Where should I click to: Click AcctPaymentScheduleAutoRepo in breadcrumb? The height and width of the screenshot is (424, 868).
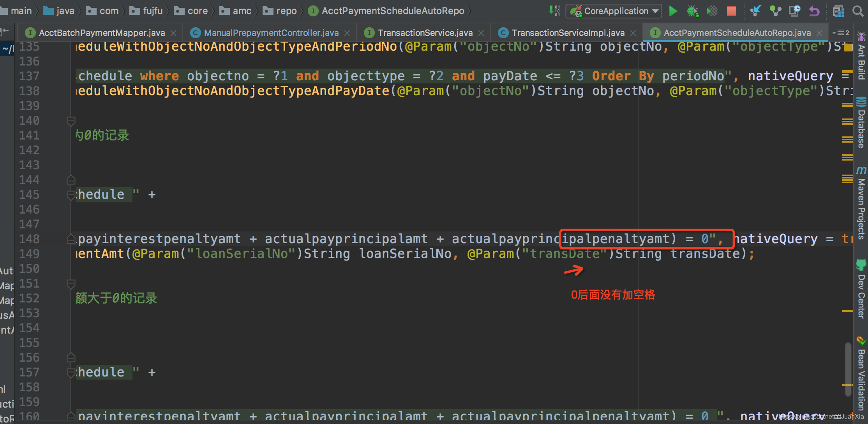tap(386, 11)
